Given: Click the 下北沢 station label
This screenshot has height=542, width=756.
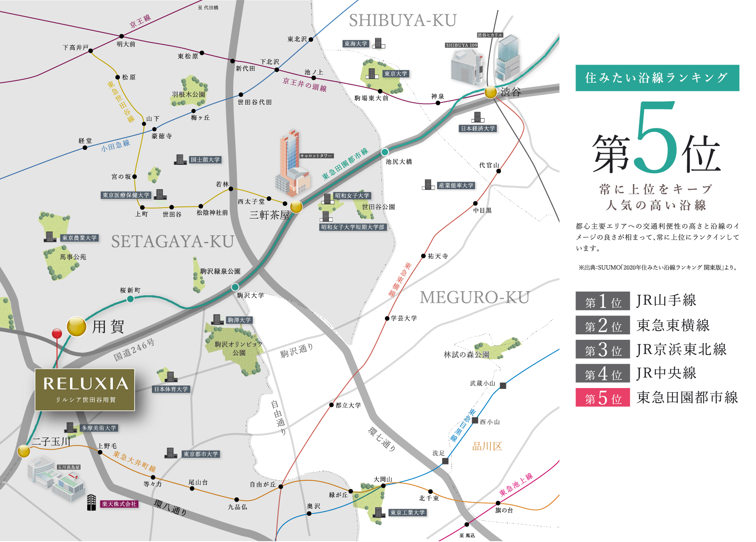Looking at the screenshot, I should [x=269, y=62].
